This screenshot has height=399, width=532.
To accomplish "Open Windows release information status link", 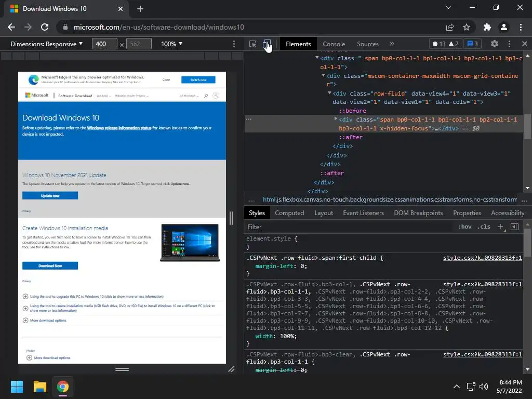I will (x=119, y=128).
